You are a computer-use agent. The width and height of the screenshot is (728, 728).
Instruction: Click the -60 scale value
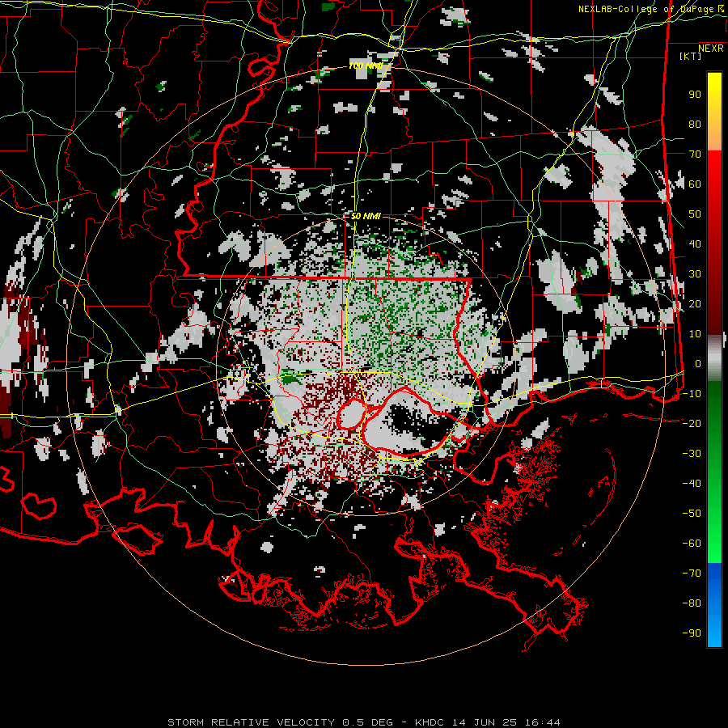click(x=692, y=544)
